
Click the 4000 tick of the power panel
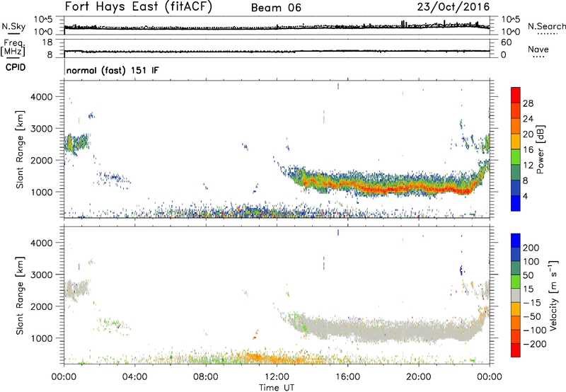coord(41,97)
